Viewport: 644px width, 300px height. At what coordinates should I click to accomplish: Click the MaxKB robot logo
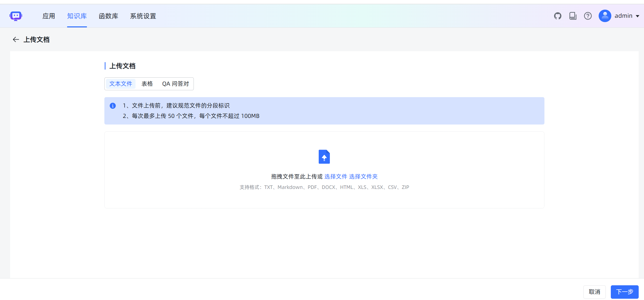(16, 16)
